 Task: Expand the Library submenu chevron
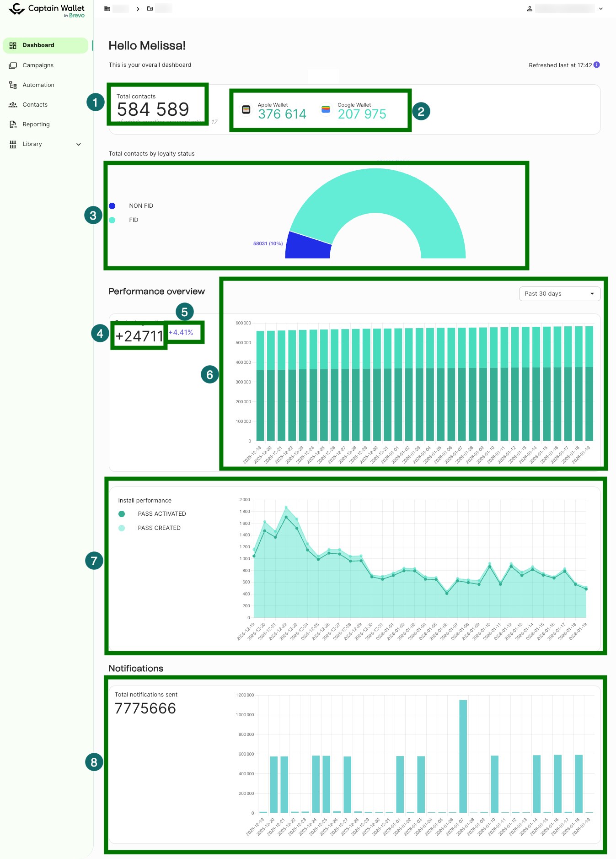[x=79, y=144]
